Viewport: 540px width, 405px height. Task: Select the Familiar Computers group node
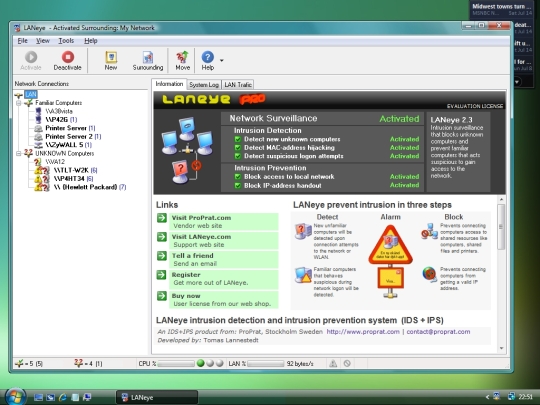pos(59,103)
